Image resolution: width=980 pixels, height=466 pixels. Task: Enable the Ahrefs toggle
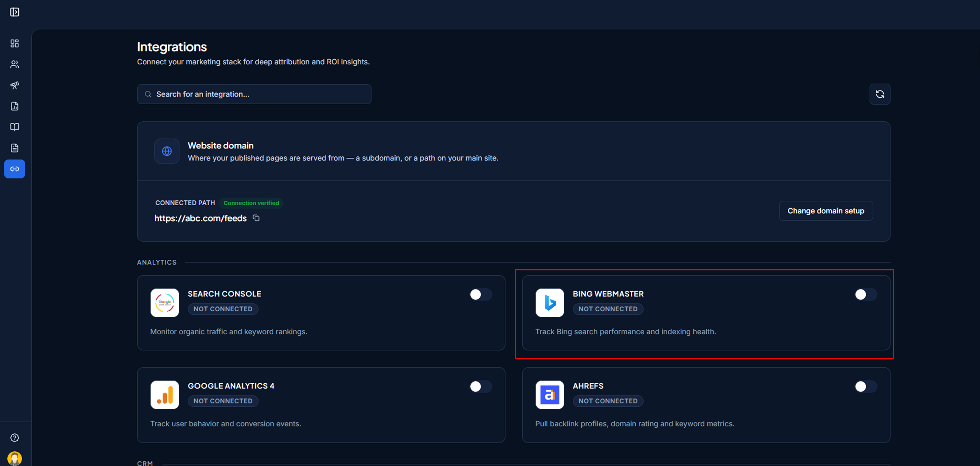coord(866,387)
